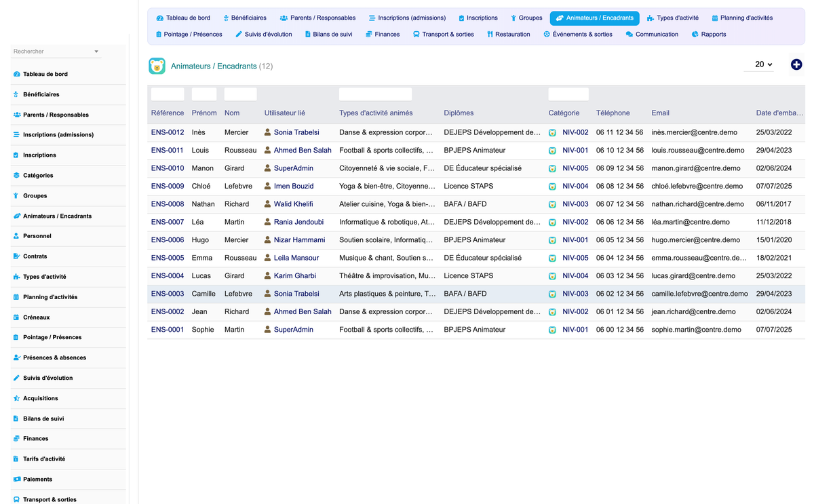
Task: Click the Personnel person icon in sidebar
Action: [16, 236]
